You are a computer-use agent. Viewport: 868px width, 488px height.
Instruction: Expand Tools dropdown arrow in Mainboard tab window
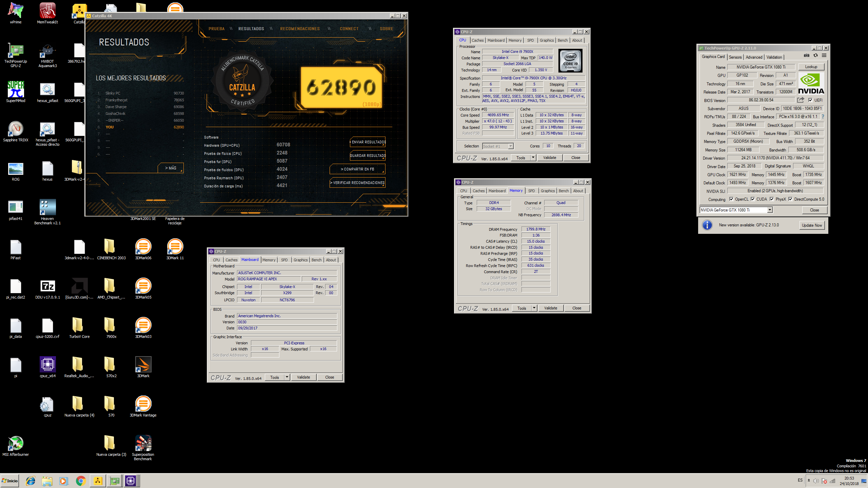pyautogui.click(x=287, y=377)
